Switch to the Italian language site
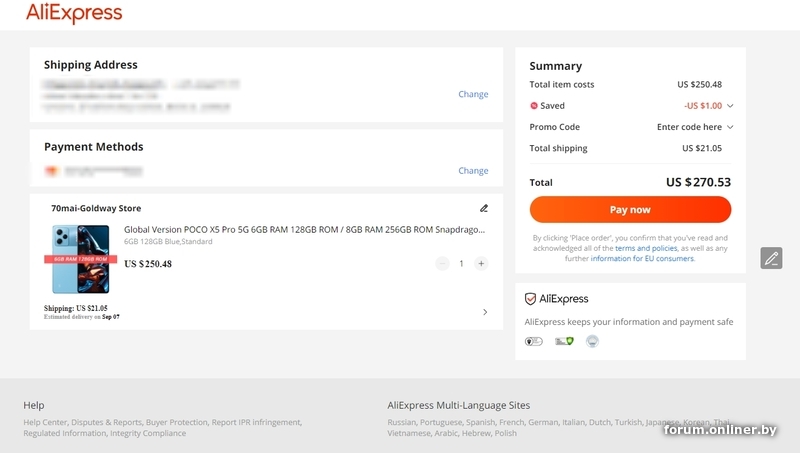Screen dimensions: 800x453 (573, 422)
